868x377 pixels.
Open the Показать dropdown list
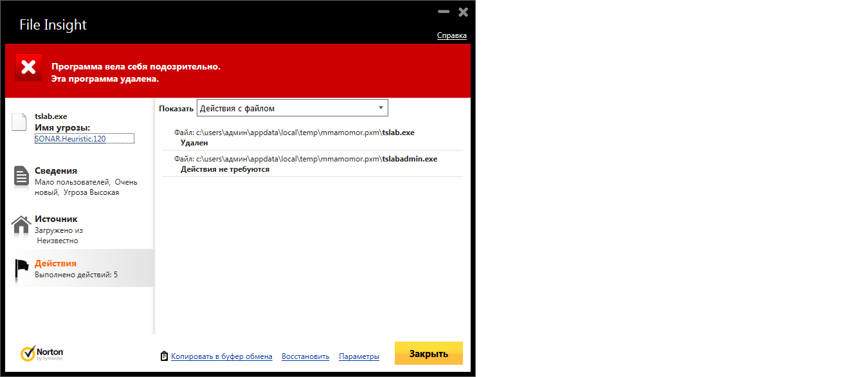pos(293,108)
